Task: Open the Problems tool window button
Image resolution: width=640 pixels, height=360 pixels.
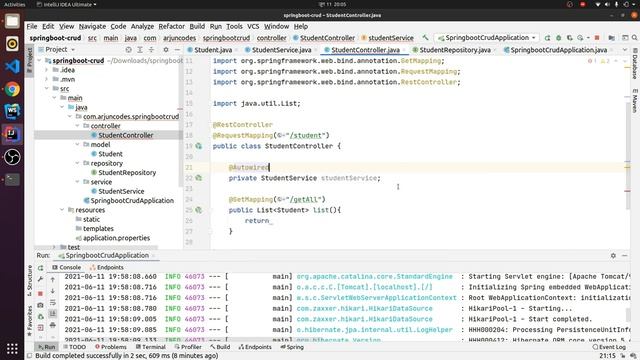Action: (111, 347)
